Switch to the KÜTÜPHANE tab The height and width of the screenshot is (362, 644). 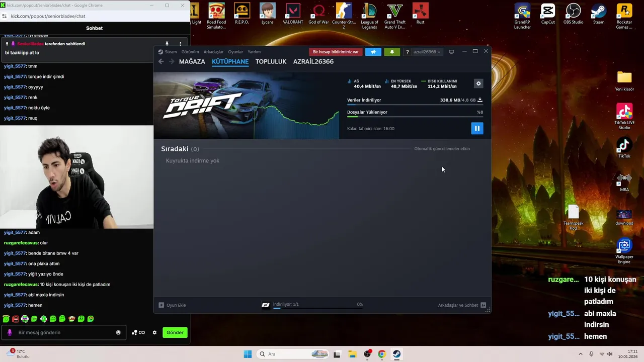230,61
